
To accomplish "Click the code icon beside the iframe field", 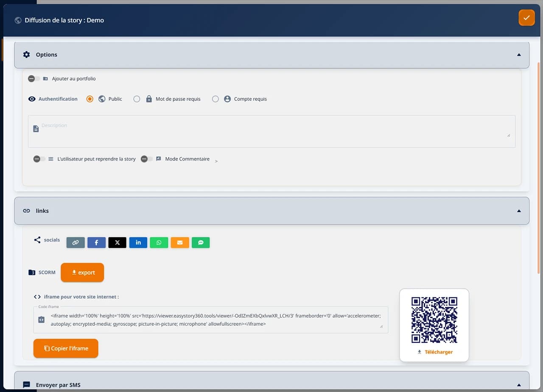I will (x=41, y=319).
